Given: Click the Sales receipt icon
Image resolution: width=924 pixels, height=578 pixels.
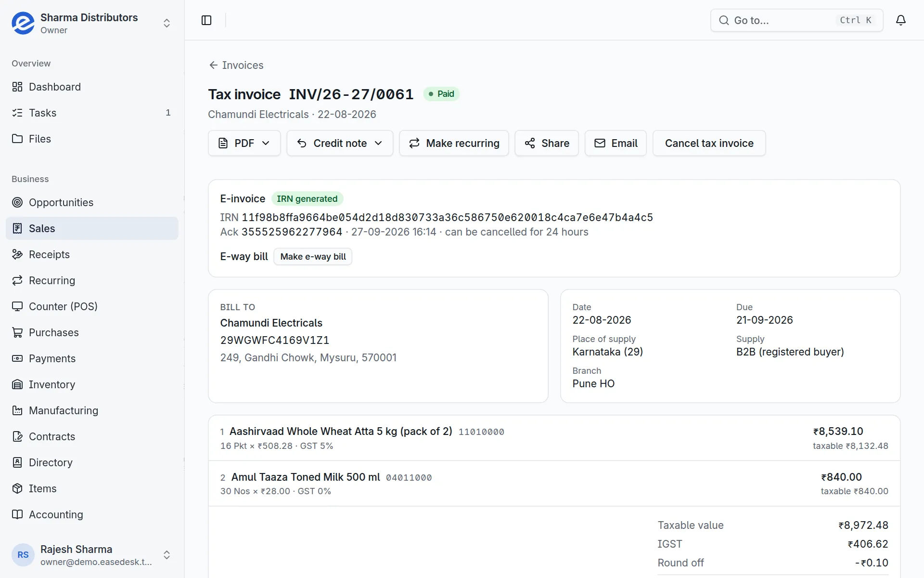Looking at the screenshot, I should 17,228.
